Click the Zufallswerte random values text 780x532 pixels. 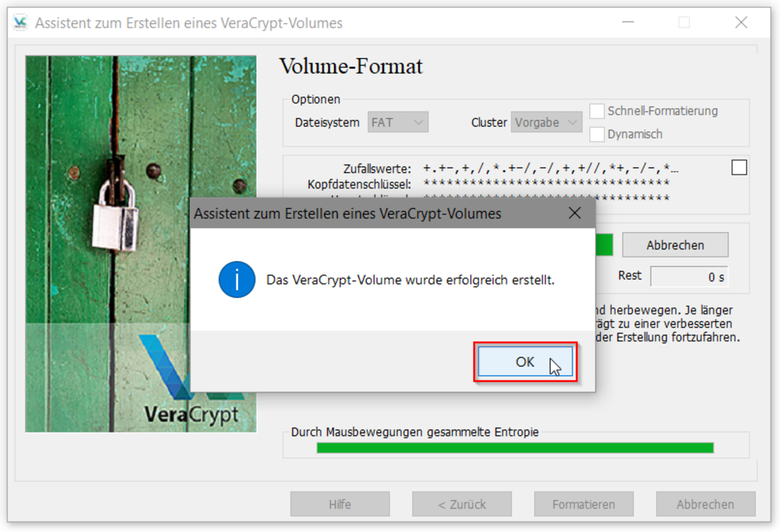point(550,168)
